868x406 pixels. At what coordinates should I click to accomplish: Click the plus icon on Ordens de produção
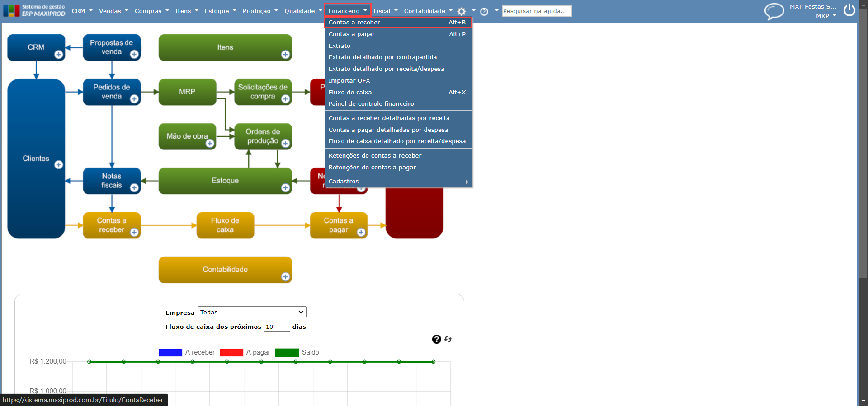(285, 144)
